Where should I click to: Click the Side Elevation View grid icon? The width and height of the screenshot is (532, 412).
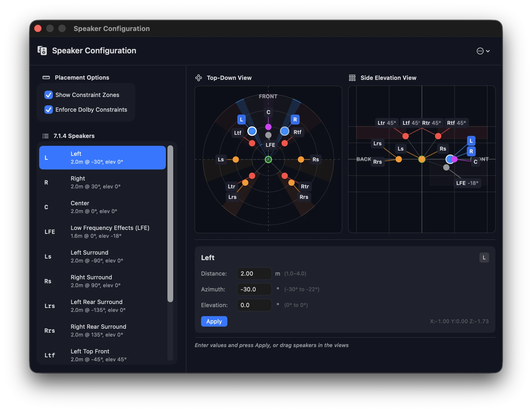(352, 78)
